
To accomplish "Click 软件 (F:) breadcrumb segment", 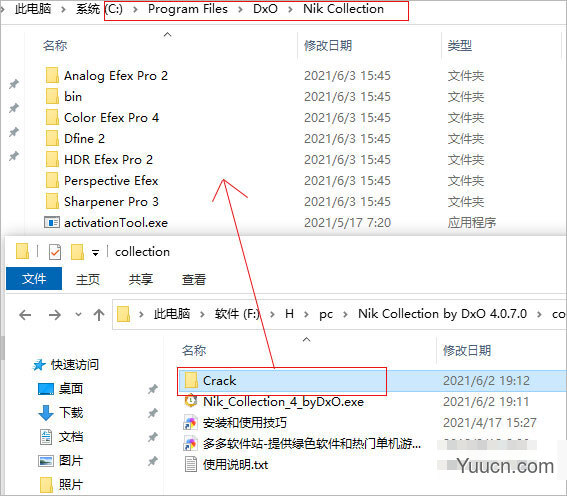I will click(238, 314).
